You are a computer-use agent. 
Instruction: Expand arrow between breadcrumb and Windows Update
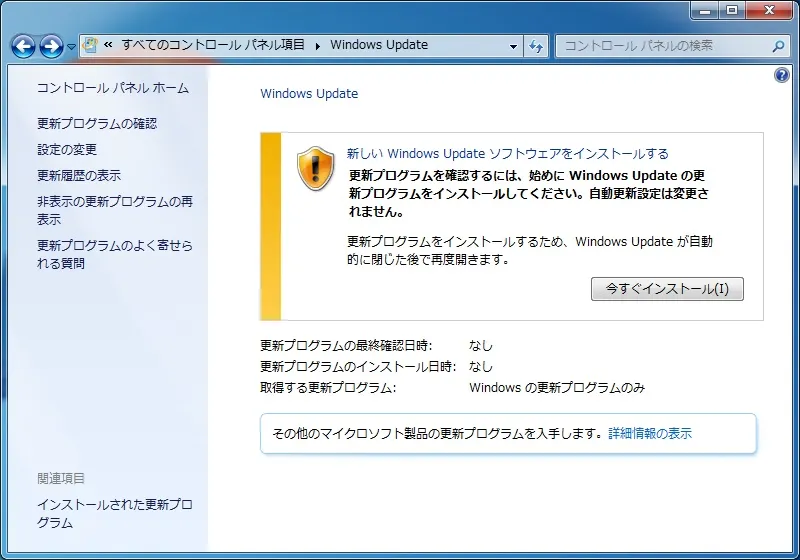click(317, 46)
